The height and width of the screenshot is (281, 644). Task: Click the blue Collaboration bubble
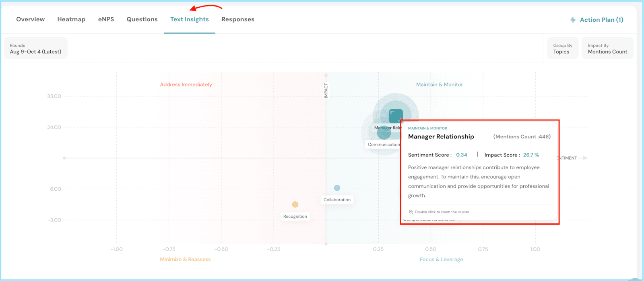pos(337,188)
